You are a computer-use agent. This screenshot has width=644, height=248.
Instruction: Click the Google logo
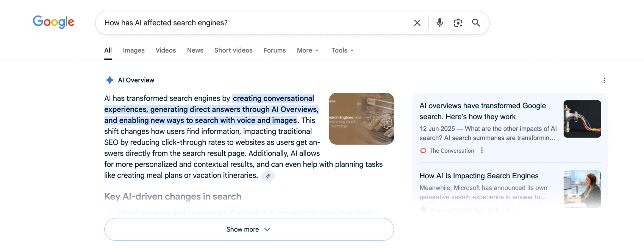pyautogui.click(x=53, y=22)
